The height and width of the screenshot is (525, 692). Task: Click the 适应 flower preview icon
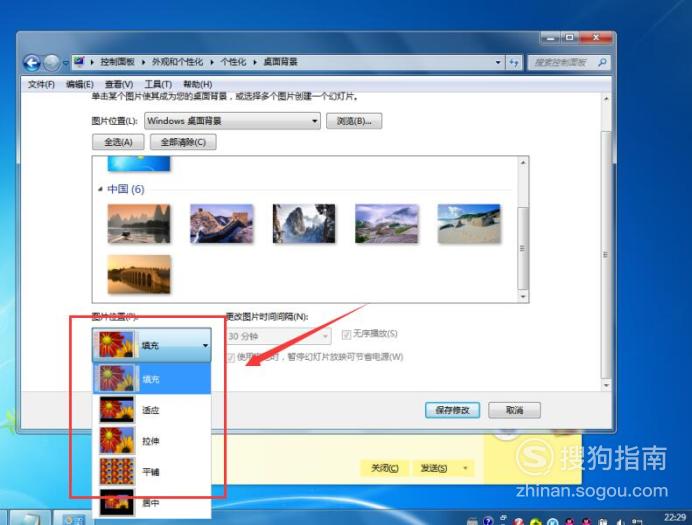[x=117, y=410]
